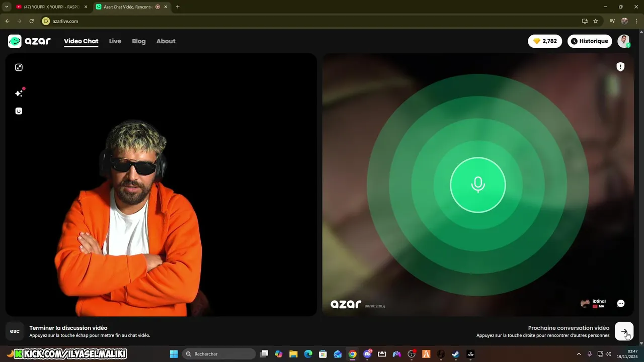Close the YouTube tab
The height and width of the screenshot is (362, 644).
pos(86,7)
